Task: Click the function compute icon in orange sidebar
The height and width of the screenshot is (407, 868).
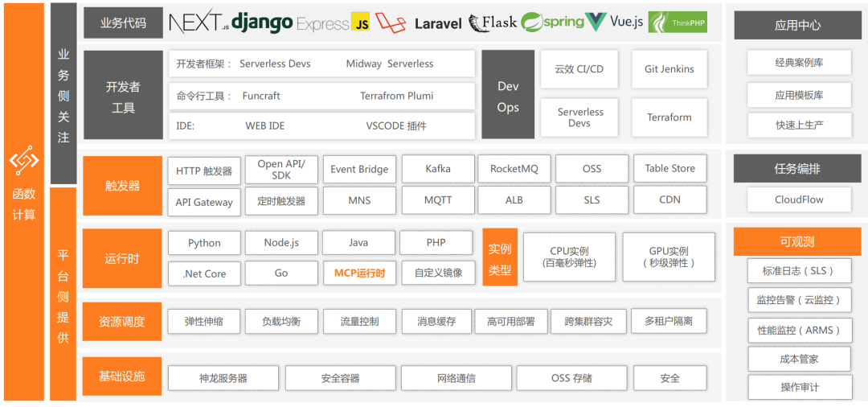Action: 24,161
